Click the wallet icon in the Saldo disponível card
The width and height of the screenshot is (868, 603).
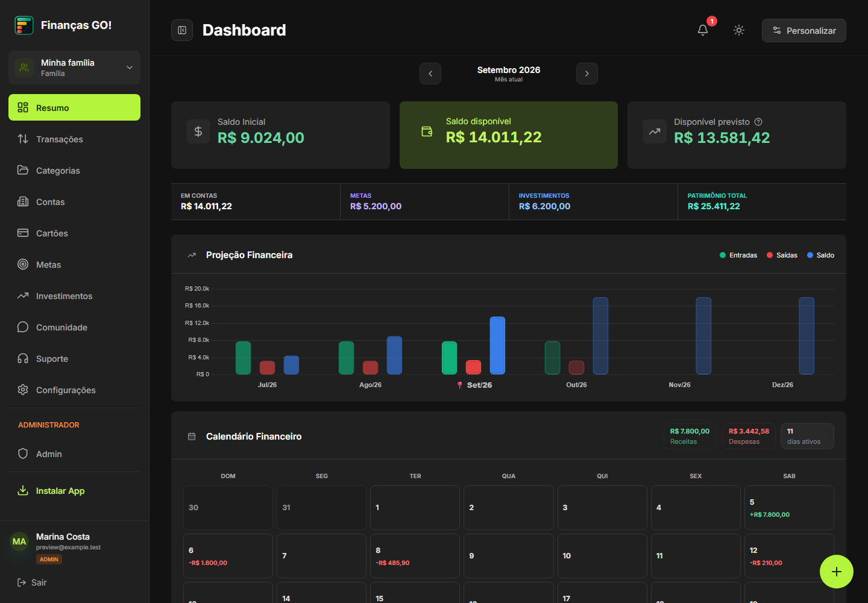[x=427, y=131]
